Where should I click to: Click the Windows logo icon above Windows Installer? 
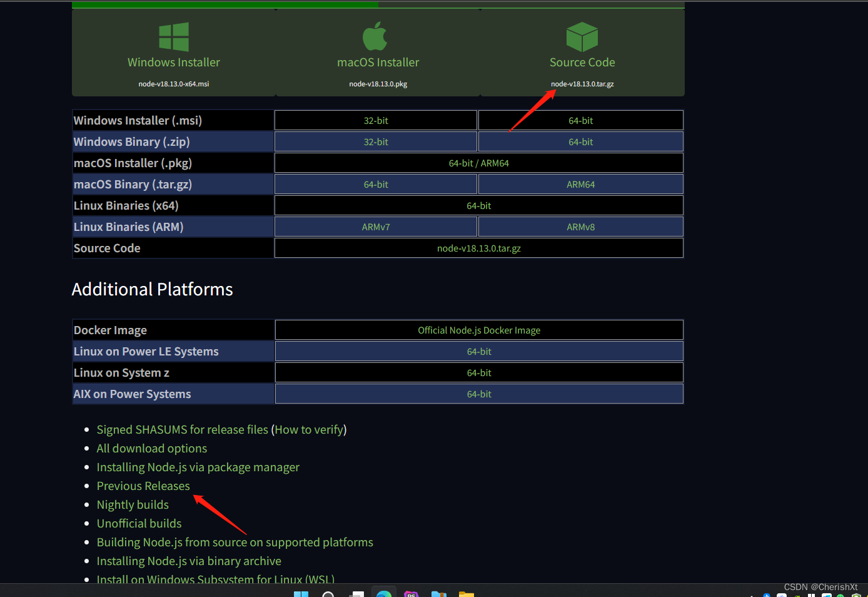coord(174,37)
